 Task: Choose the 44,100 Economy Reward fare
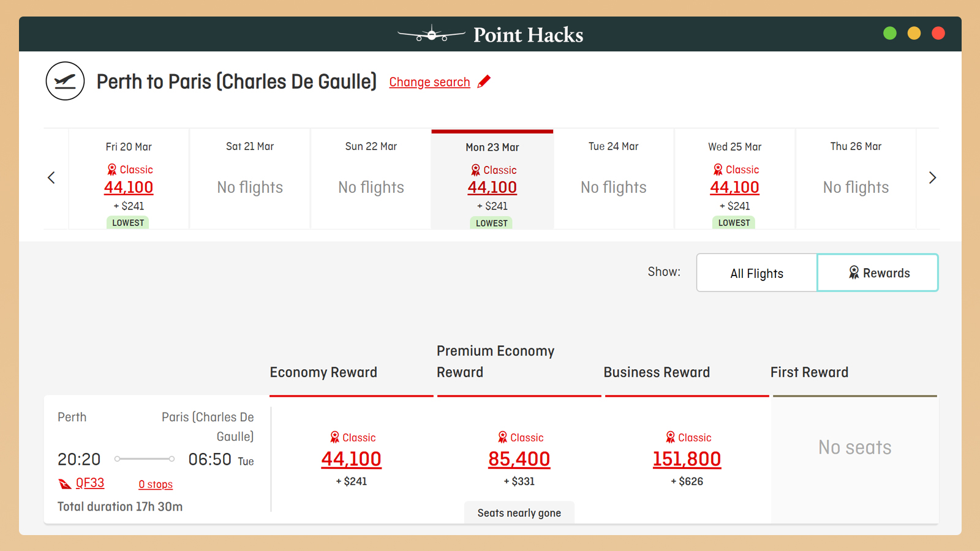[352, 459]
